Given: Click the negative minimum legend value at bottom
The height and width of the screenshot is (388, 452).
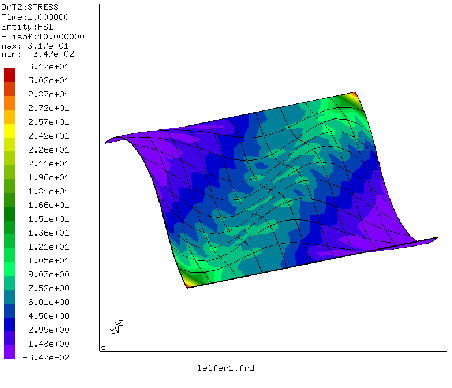Looking at the screenshot, I should (46, 357).
